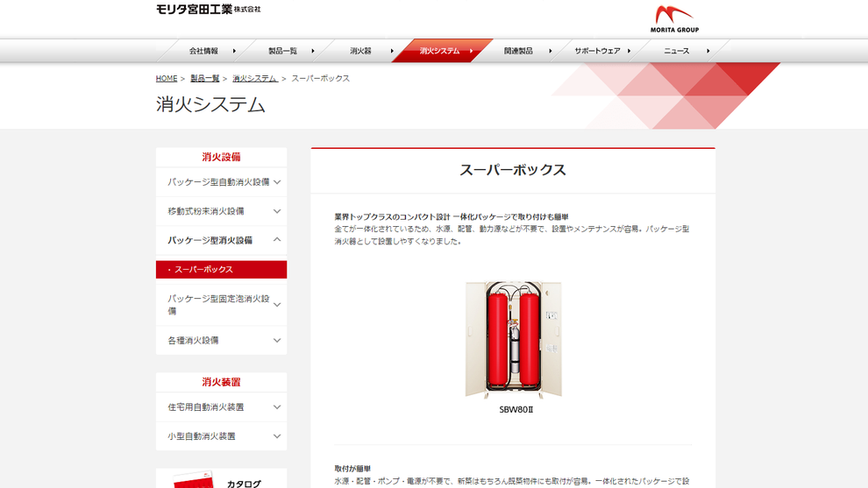Viewport: 868px width, 488px height.
Task: Click the arrow icon beside 会社情報
Action: coord(234,51)
